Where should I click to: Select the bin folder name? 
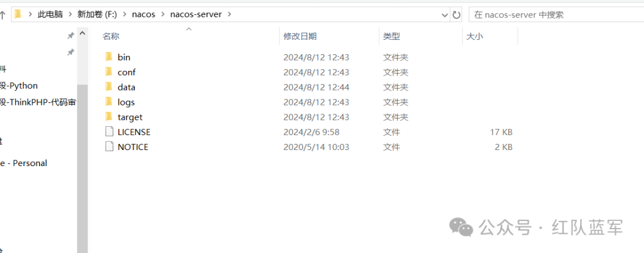click(123, 57)
